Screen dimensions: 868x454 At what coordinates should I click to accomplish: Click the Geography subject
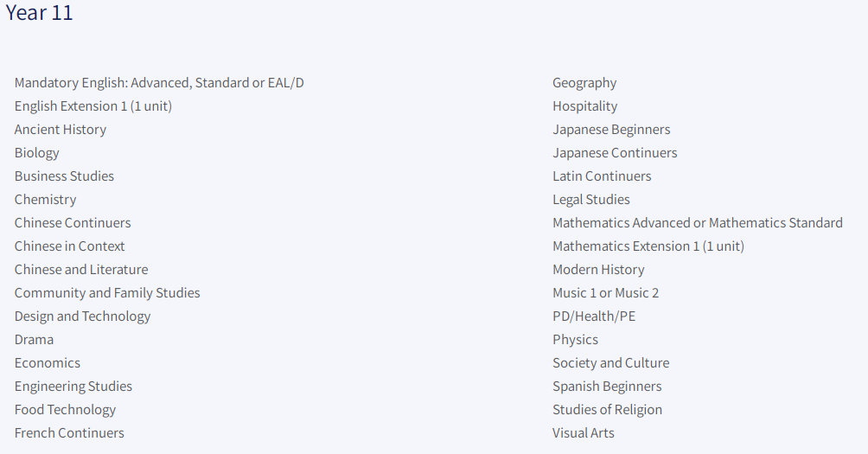click(584, 83)
